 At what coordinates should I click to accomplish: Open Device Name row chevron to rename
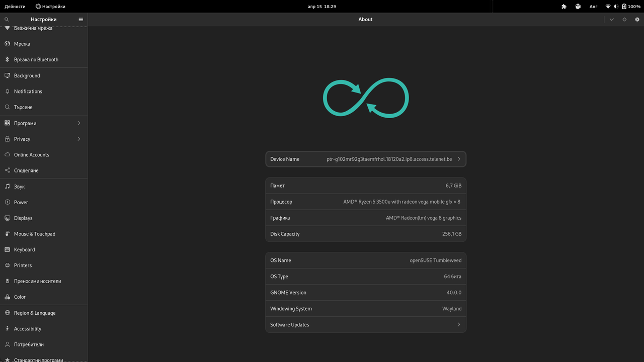click(459, 159)
